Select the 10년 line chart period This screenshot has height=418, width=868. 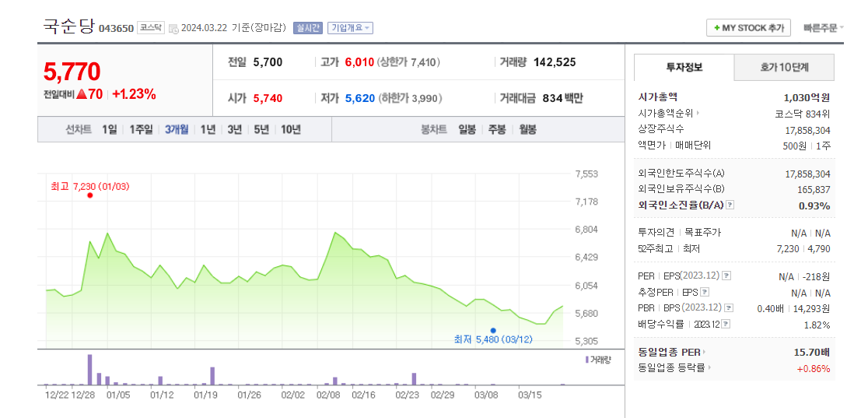[291, 130]
